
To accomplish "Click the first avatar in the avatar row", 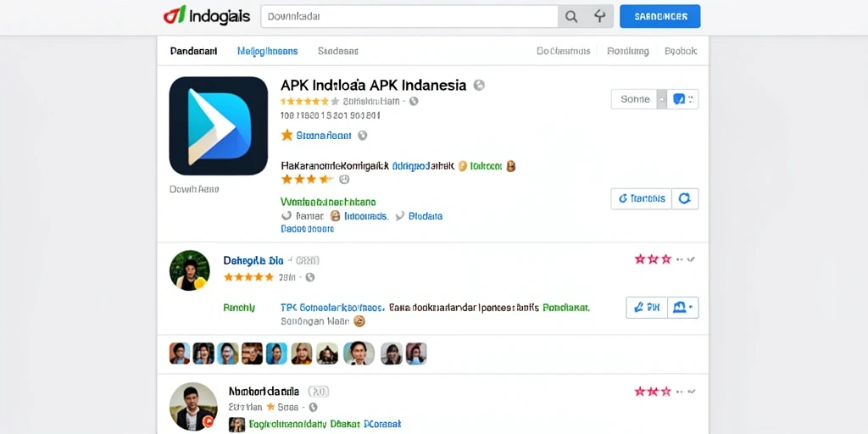I will [180, 353].
